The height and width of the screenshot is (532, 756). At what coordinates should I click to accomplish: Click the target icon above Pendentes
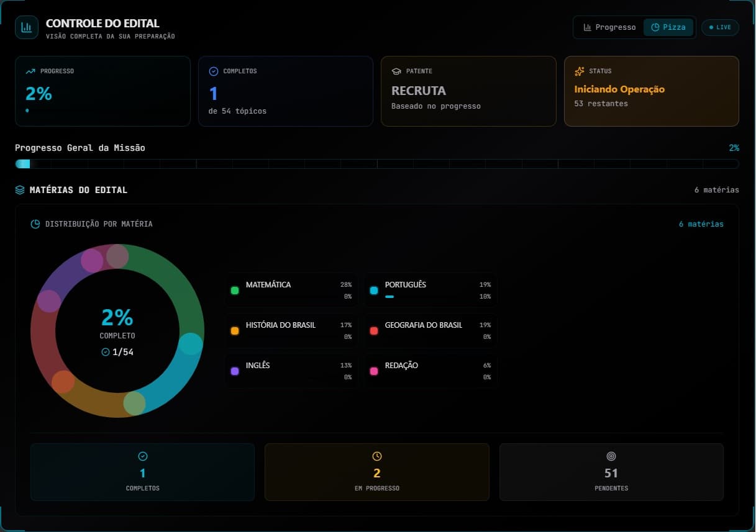click(x=611, y=456)
